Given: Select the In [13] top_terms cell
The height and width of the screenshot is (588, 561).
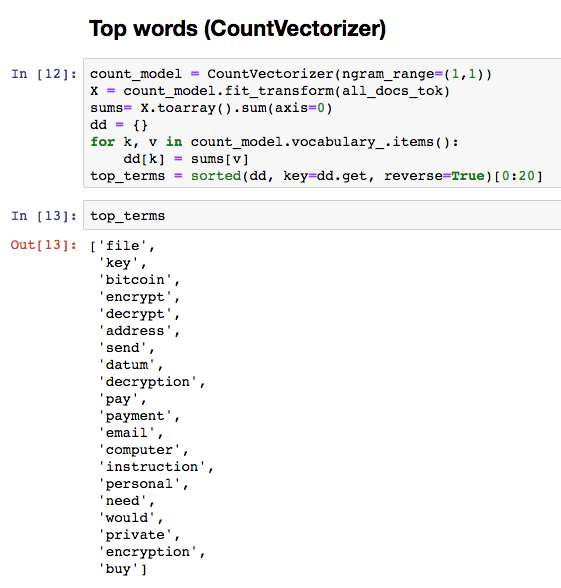Looking at the screenshot, I should tap(322, 215).
